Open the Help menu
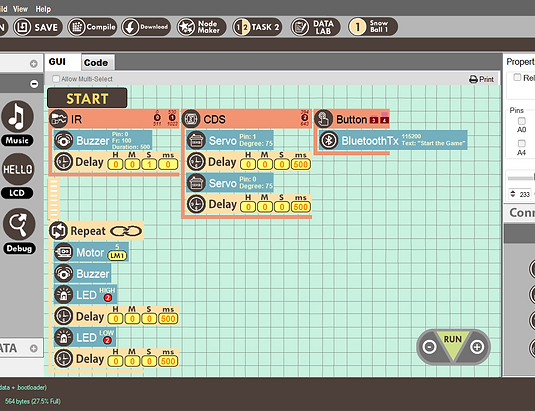Image resolution: width=535 pixels, height=411 pixels. click(x=43, y=9)
